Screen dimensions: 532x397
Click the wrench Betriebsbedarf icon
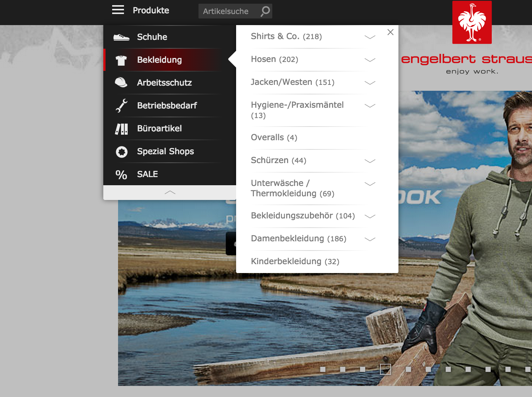click(x=121, y=106)
